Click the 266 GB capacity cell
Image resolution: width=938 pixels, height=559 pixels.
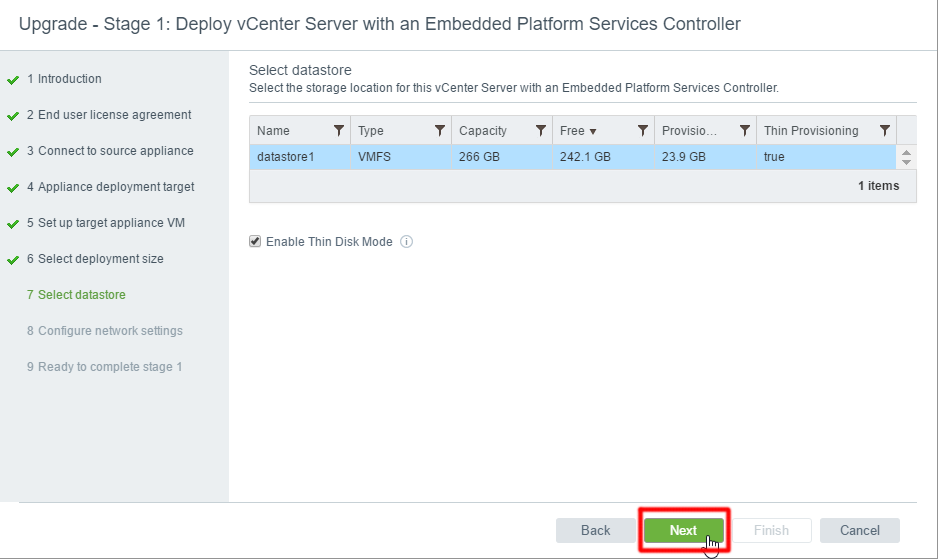click(x=502, y=157)
